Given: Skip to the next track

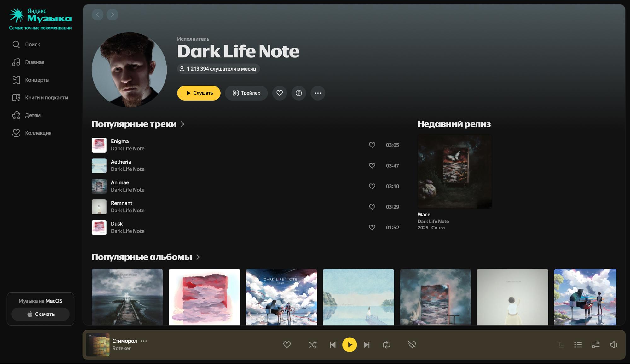Looking at the screenshot, I should click(367, 345).
